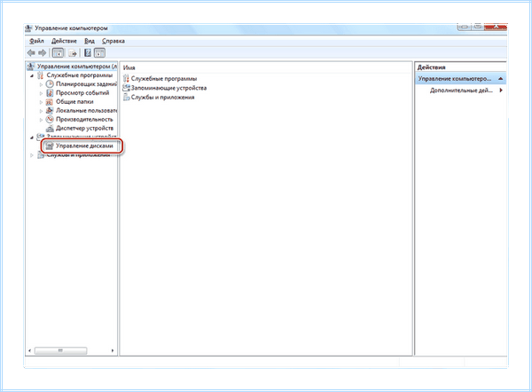Click the Имя column header
The image size is (532, 392).
click(129, 67)
